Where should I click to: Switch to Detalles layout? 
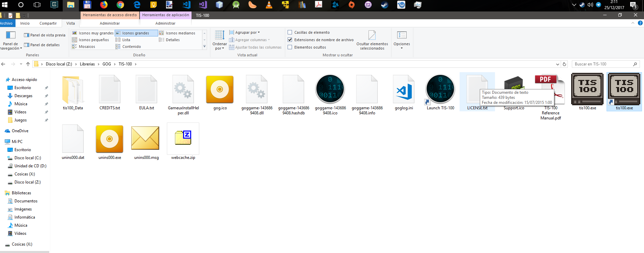click(x=169, y=40)
